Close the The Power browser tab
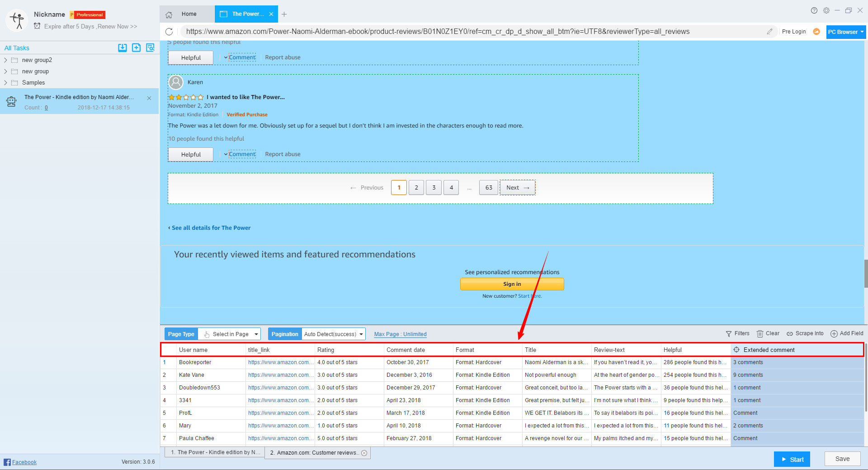The height and width of the screenshot is (470, 868). 271,14
